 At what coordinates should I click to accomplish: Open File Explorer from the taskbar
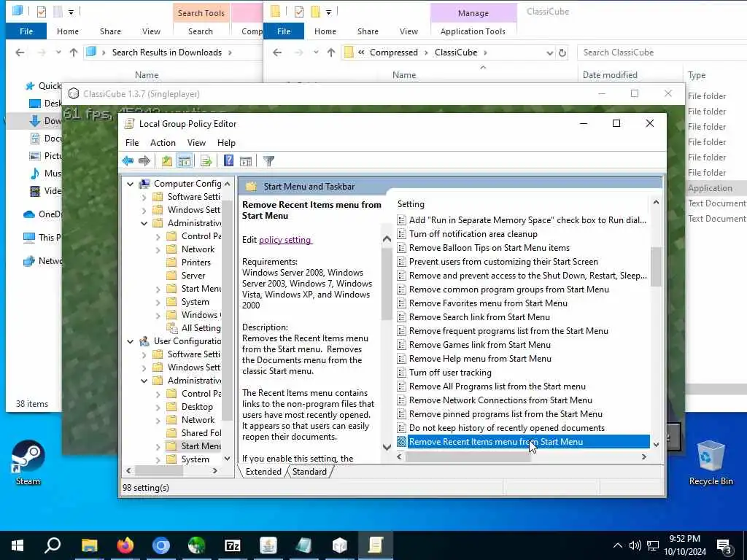point(89,545)
